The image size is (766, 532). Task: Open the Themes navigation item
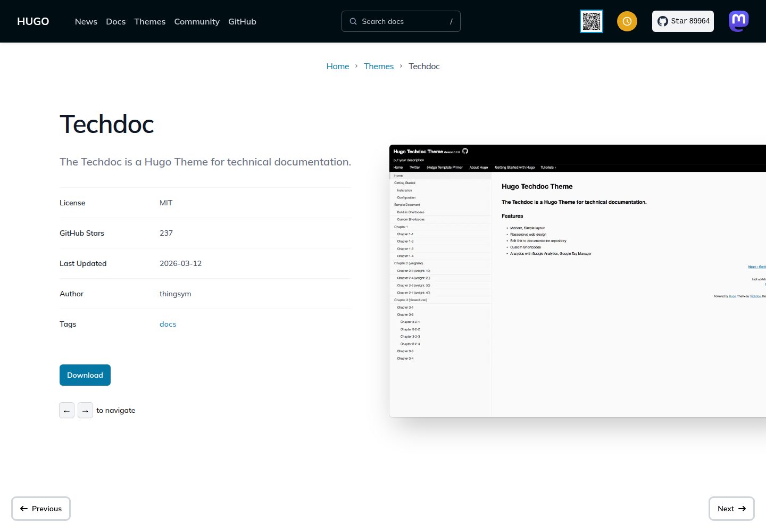(150, 21)
